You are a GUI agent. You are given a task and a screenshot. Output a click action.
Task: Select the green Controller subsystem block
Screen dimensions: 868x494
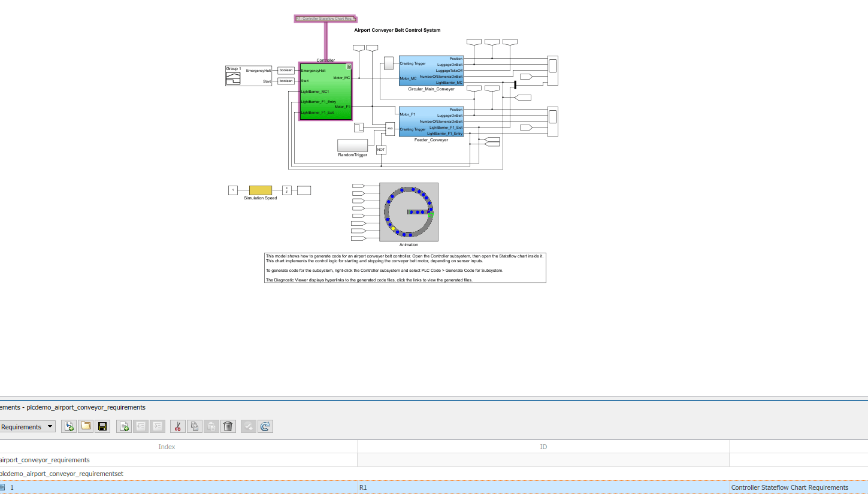tap(326, 91)
